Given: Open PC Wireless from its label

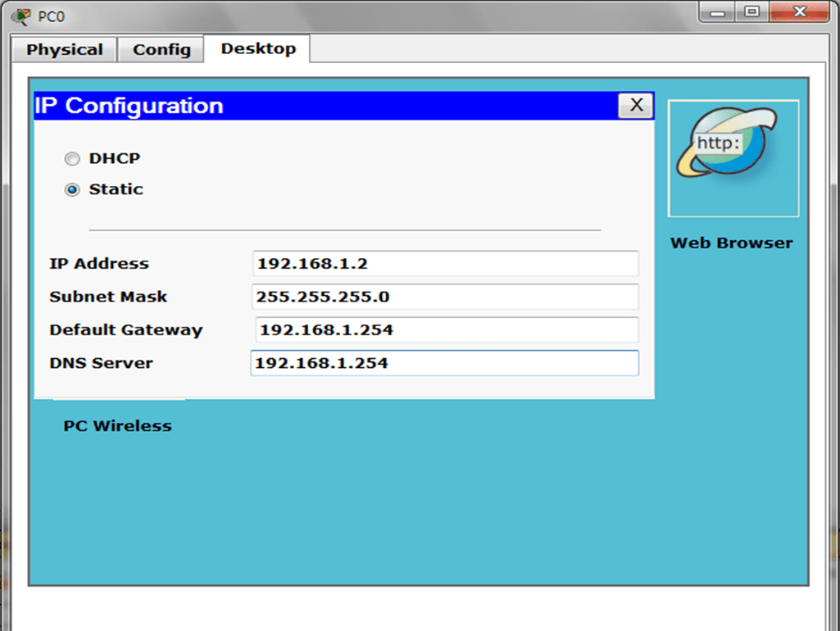Looking at the screenshot, I should click(x=117, y=426).
